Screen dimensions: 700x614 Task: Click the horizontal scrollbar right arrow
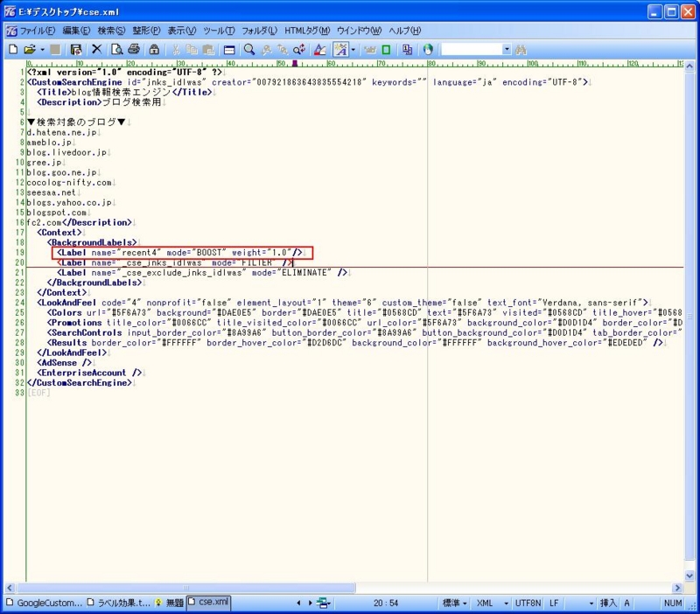point(677,588)
